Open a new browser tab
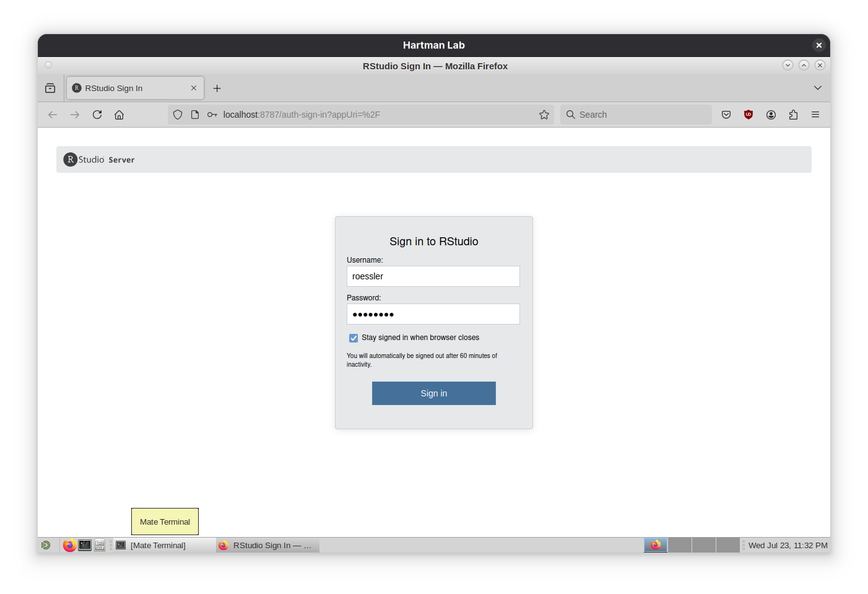 (x=217, y=88)
